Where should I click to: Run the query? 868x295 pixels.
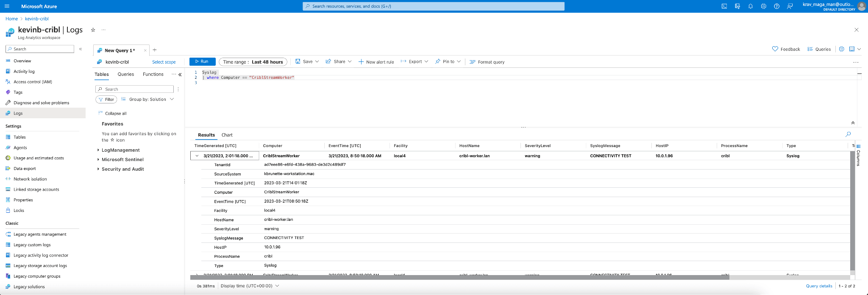[x=202, y=62]
